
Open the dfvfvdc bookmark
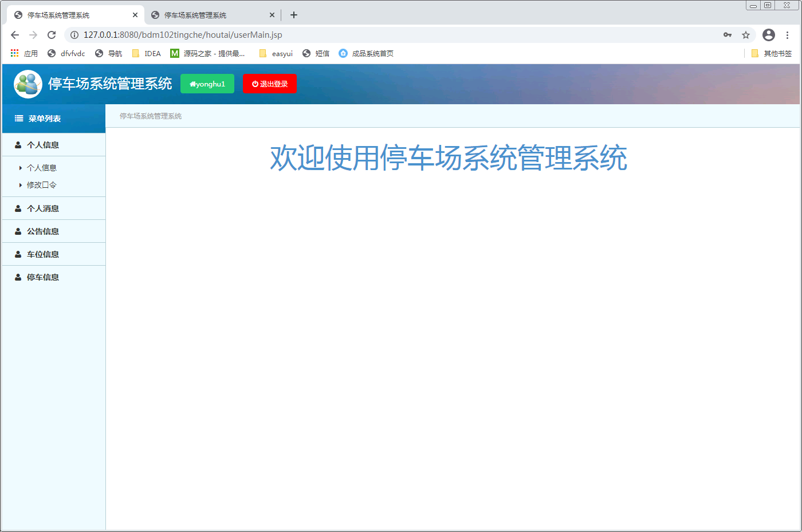point(66,53)
